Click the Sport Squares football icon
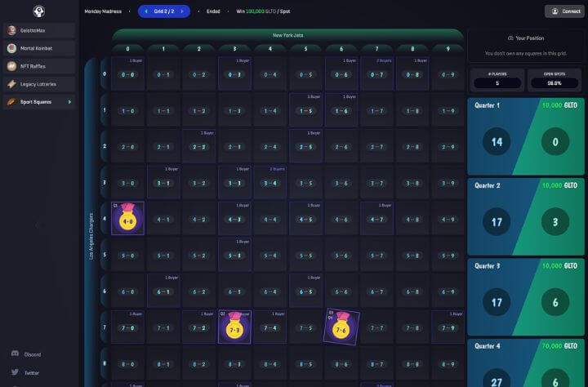Screen dimensions: 588x387 pos(11,102)
